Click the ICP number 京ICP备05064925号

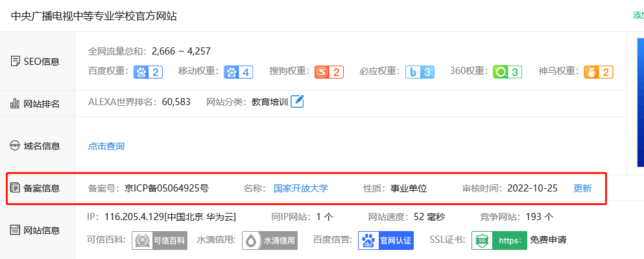(167, 188)
